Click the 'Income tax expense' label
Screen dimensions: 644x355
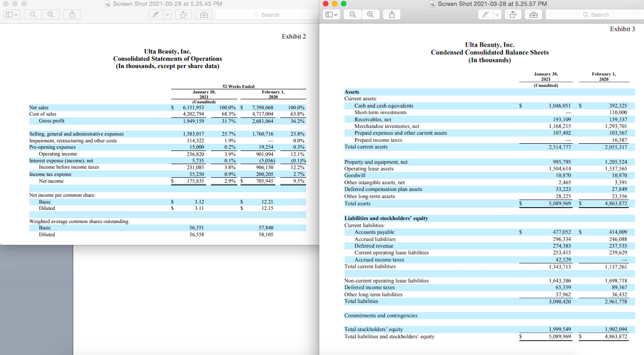(50, 174)
